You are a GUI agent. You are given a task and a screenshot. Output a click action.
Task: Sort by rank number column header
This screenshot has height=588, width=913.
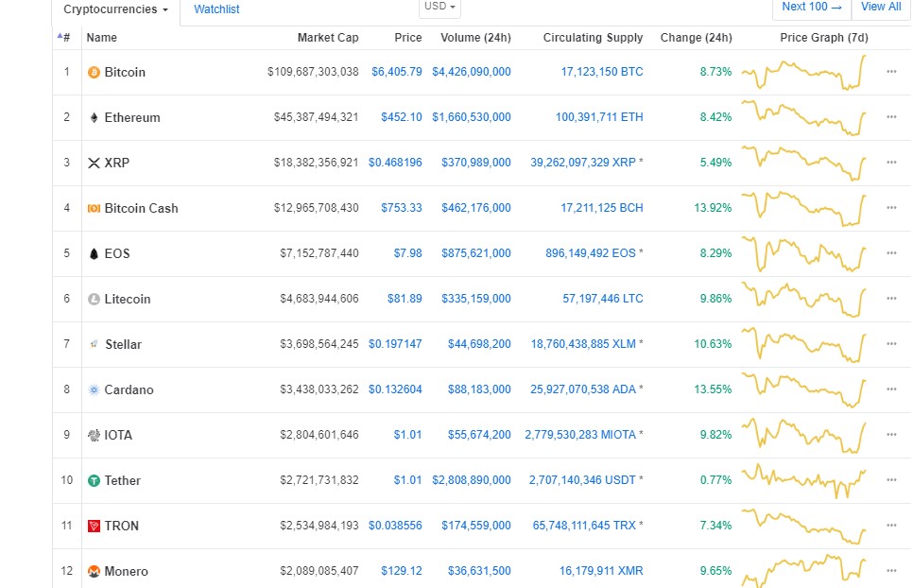(x=64, y=38)
